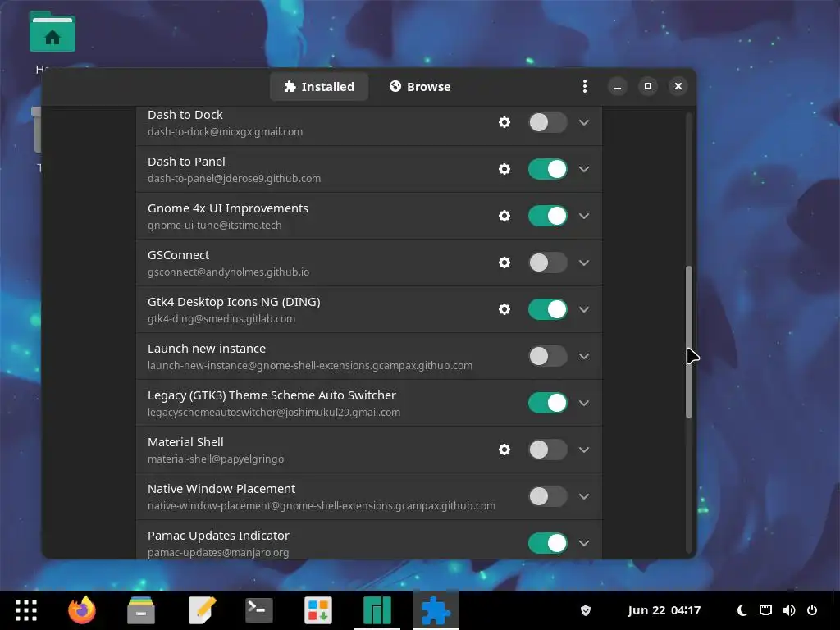This screenshot has width=840, height=630.
Task: Expand Launch new instance details
Action: click(x=584, y=356)
